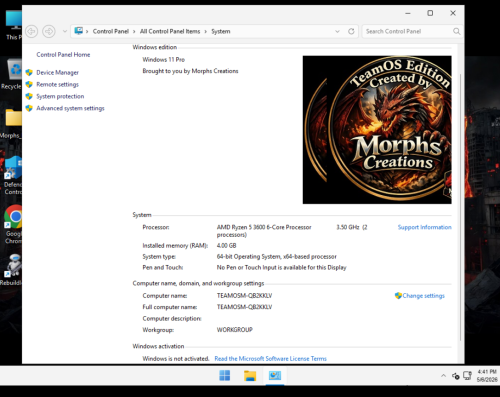
Task: Open the Windows Start button
Action: [x=224, y=376]
